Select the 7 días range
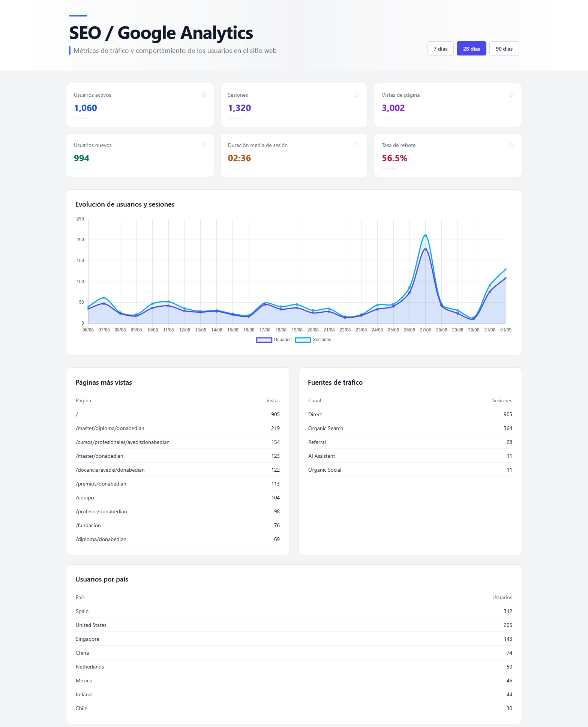This screenshot has height=727, width=588. pos(441,49)
